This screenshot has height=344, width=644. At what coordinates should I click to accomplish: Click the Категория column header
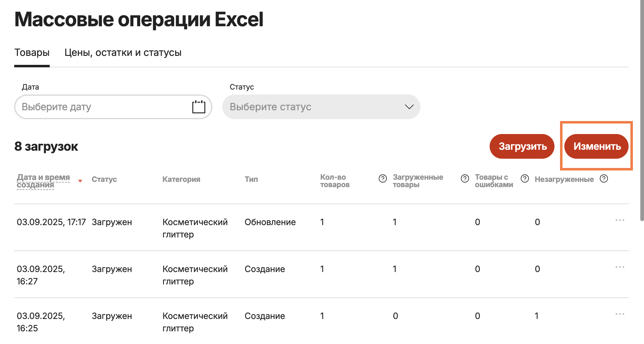click(181, 179)
